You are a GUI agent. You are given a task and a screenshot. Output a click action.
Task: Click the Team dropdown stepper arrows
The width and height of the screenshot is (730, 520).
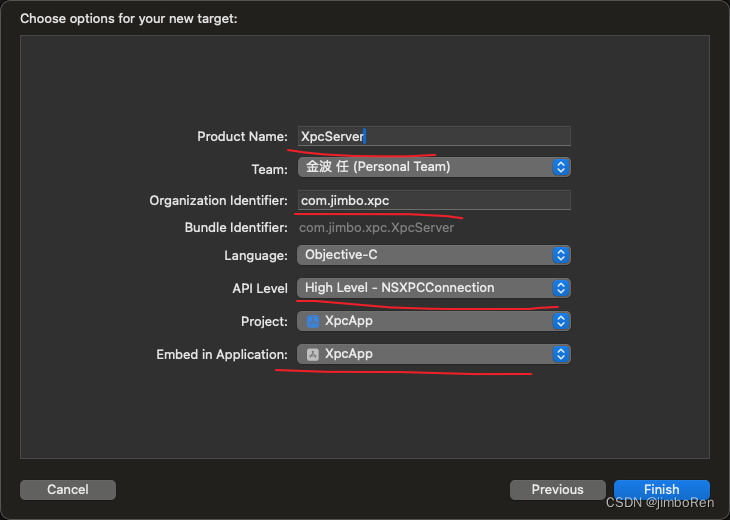pos(561,167)
